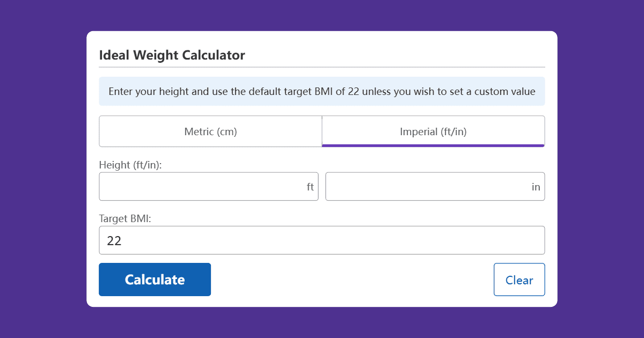This screenshot has height=338, width=644.
Task: Click the blue info banner about default BMI
Action: [322, 91]
